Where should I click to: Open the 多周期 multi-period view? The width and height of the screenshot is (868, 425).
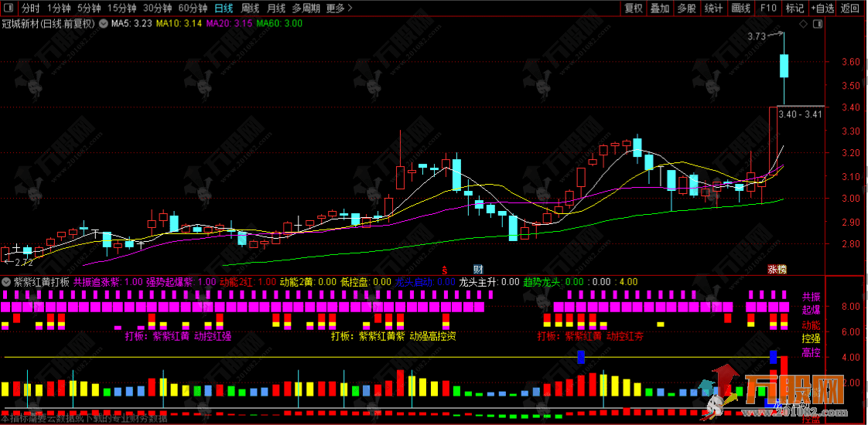click(x=305, y=8)
